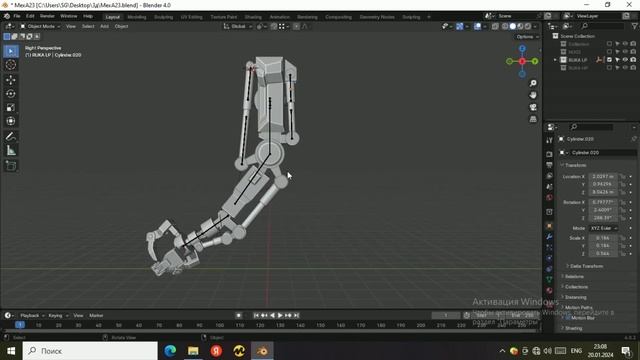Collapse the Transform panel
This screenshot has height=360, width=640.
click(575, 165)
